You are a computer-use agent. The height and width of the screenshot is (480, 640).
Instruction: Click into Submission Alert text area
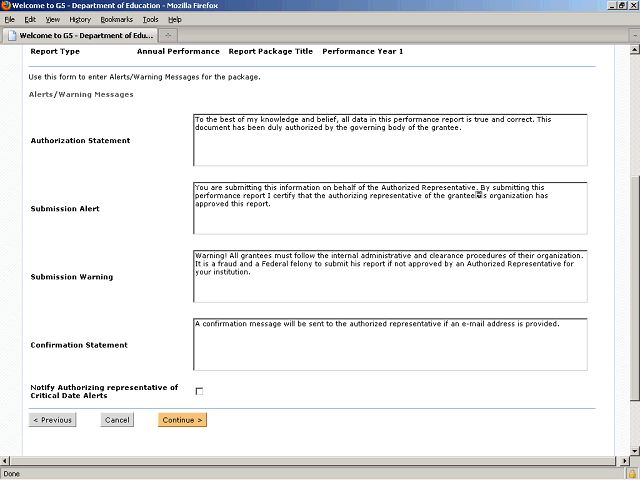coord(390,208)
